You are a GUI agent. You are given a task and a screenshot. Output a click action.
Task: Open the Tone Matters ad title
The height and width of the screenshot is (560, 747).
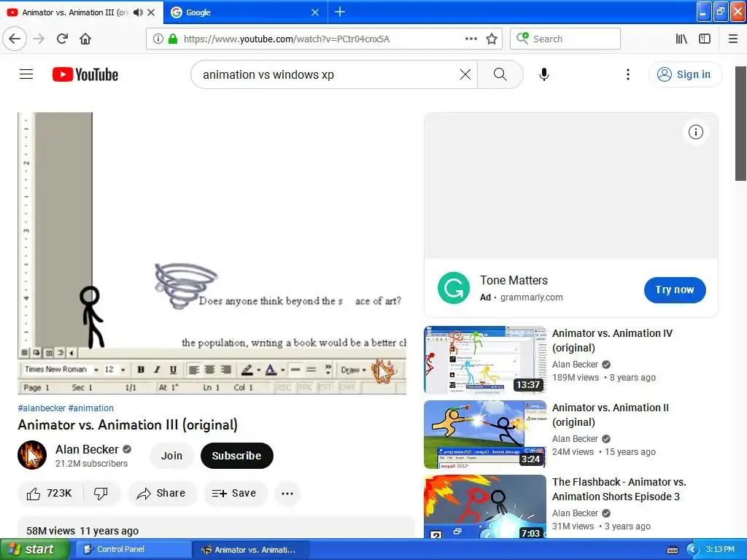coord(514,280)
